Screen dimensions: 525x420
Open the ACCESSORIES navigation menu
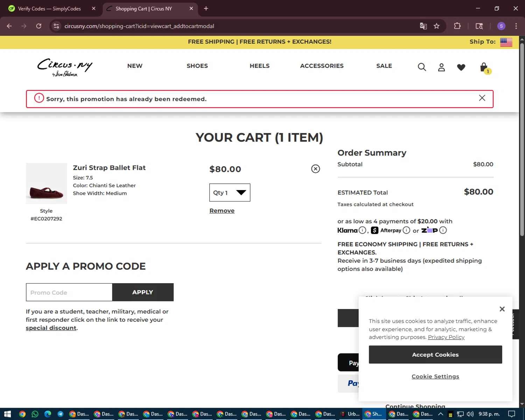pyautogui.click(x=322, y=66)
